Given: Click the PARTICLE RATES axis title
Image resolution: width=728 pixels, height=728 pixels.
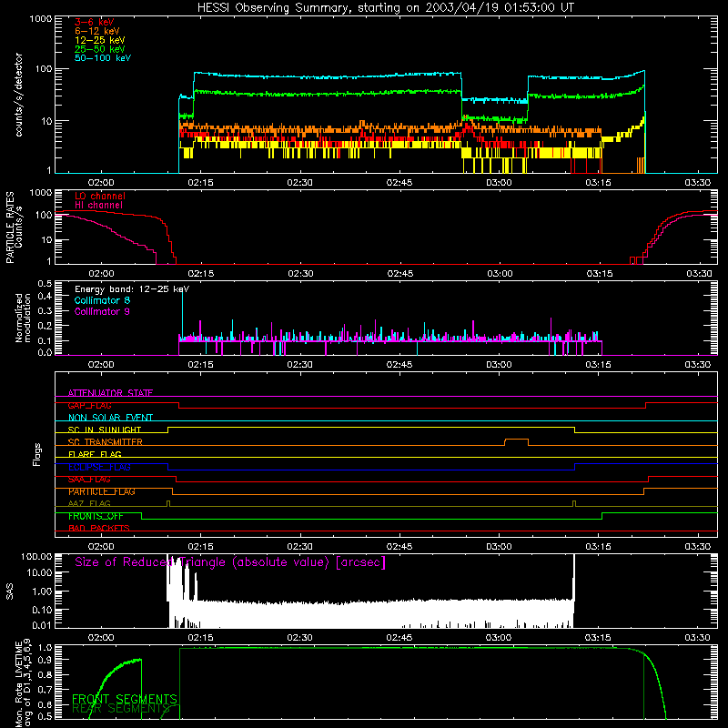Looking at the screenshot, I should (10, 227).
